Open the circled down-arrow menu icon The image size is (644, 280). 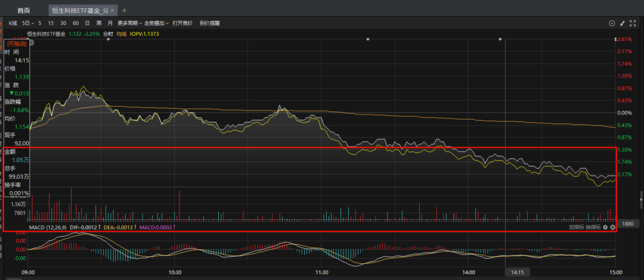611,23
